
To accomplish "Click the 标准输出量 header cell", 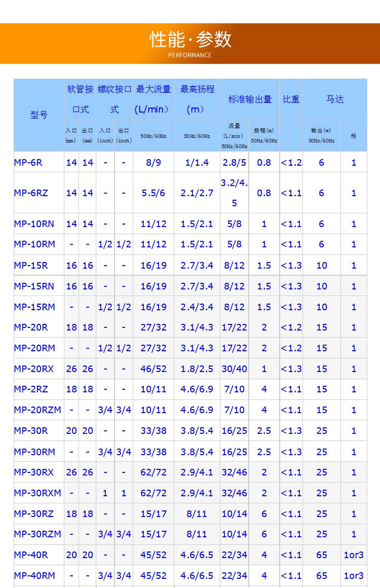I will click(250, 99).
